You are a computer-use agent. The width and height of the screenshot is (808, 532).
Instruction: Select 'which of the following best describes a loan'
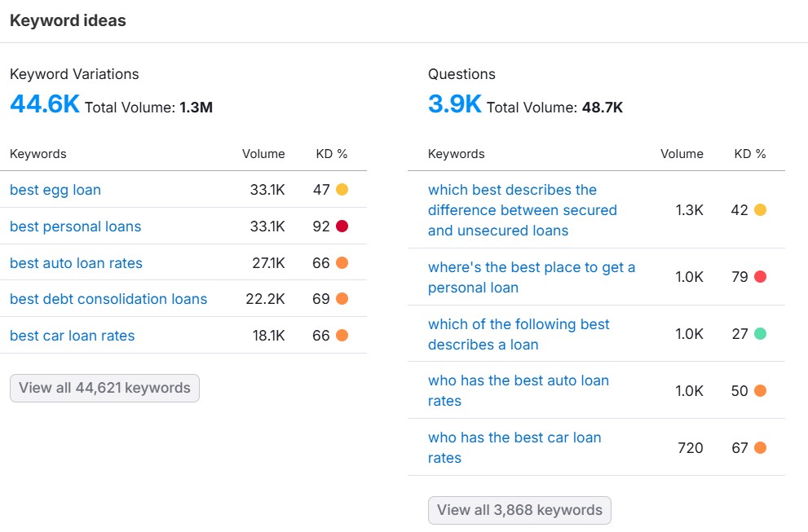tap(519, 334)
